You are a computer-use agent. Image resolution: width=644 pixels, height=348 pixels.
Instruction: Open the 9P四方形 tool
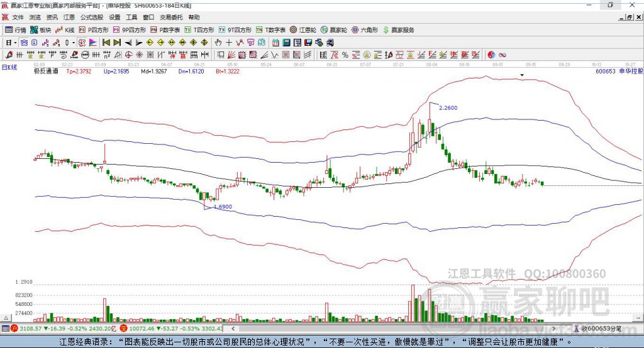[130, 30]
